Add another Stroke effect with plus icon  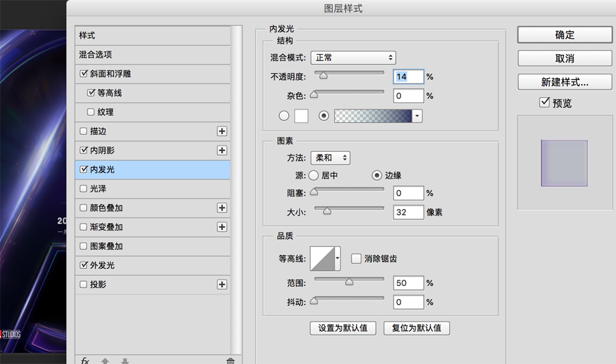[x=222, y=131]
